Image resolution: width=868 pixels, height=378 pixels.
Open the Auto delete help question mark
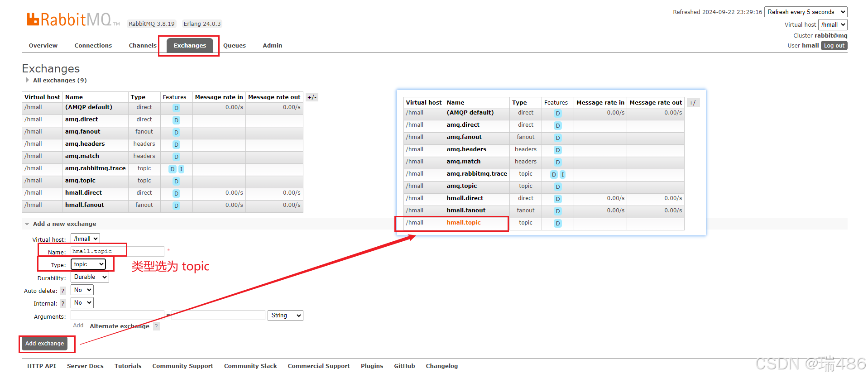point(63,291)
